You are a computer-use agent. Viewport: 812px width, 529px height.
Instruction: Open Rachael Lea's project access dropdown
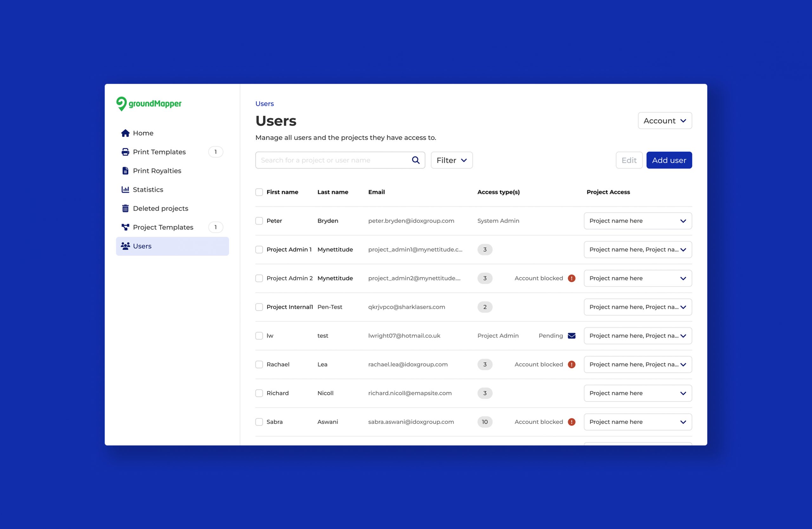coord(637,365)
